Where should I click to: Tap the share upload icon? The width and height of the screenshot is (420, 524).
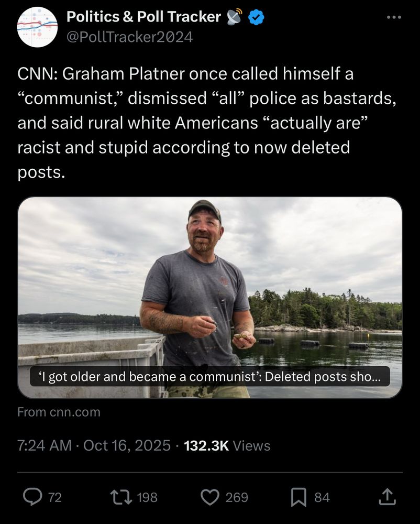tap(386, 496)
